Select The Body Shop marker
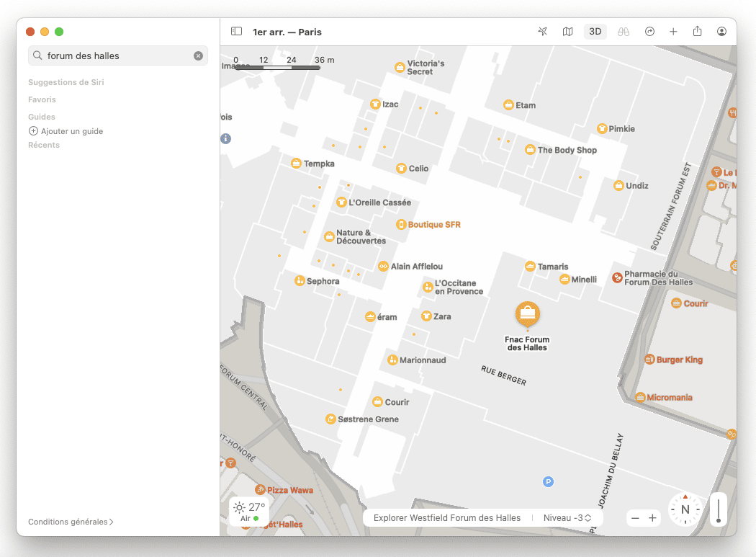The width and height of the screenshot is (756, 557). click(x=531, y=150)
